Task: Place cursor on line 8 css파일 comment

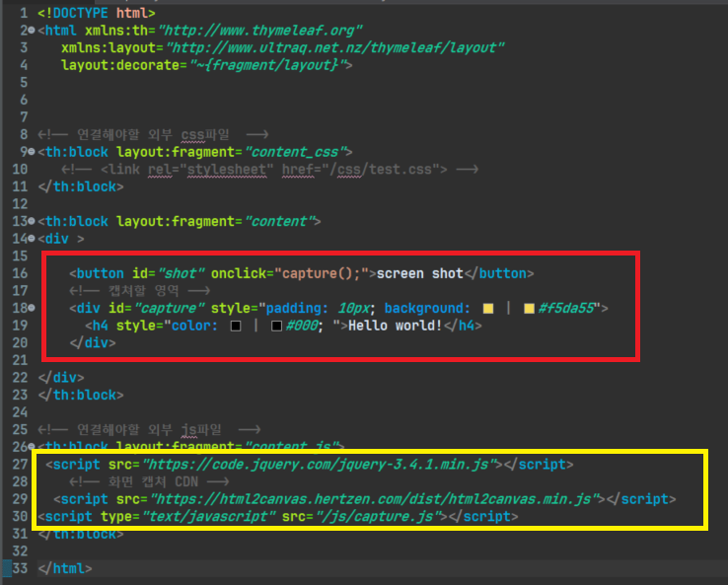Action: click(x=153, y=134)
